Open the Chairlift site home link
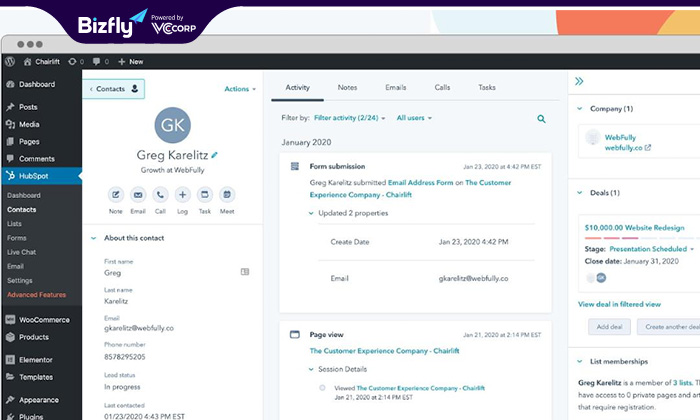 coord(42,62)
